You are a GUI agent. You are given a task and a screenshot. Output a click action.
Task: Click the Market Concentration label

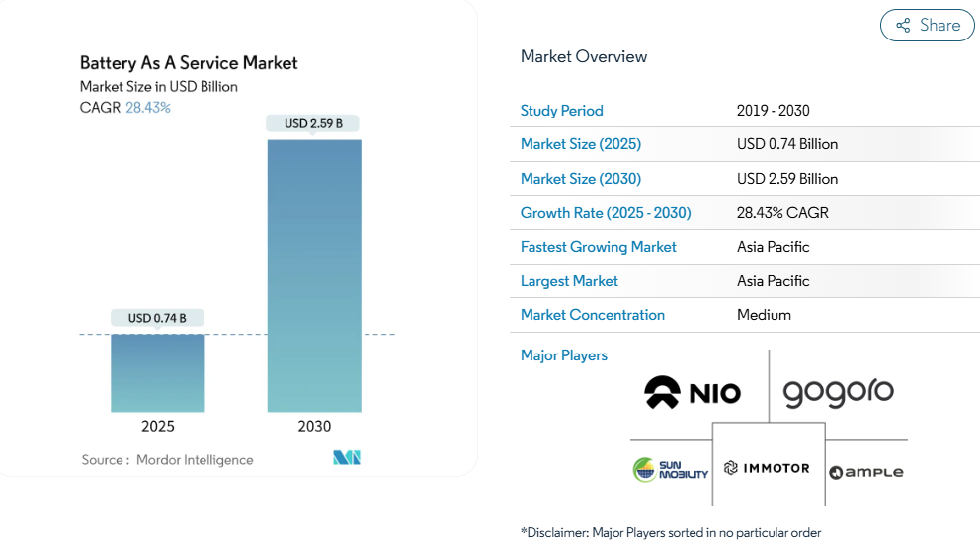pyautogui.click(x=593, y=315)
